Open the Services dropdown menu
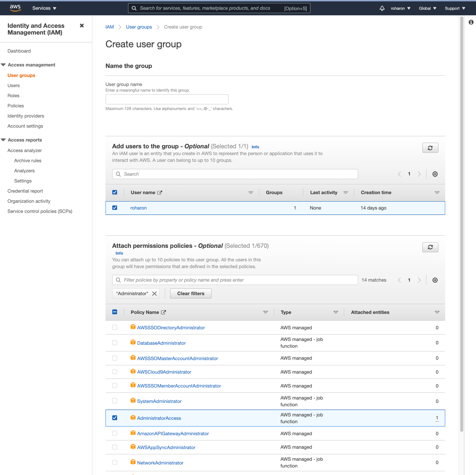The width and height of the screenshot is (476, 475). tap(44, 8)
